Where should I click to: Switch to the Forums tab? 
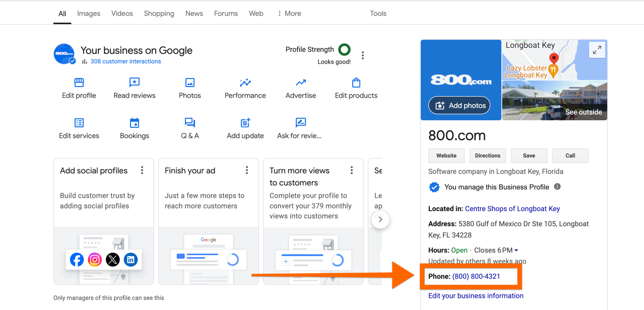(226, 14)
